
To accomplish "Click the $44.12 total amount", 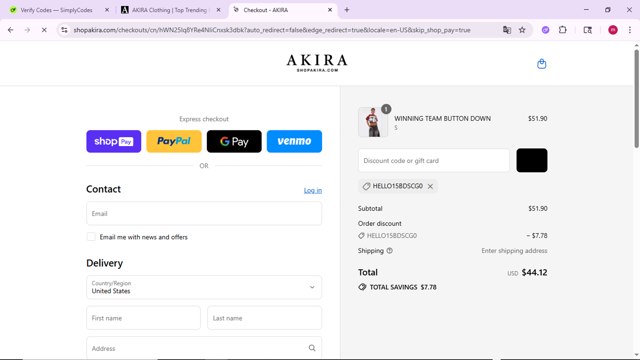I will [x=534, y=272].
